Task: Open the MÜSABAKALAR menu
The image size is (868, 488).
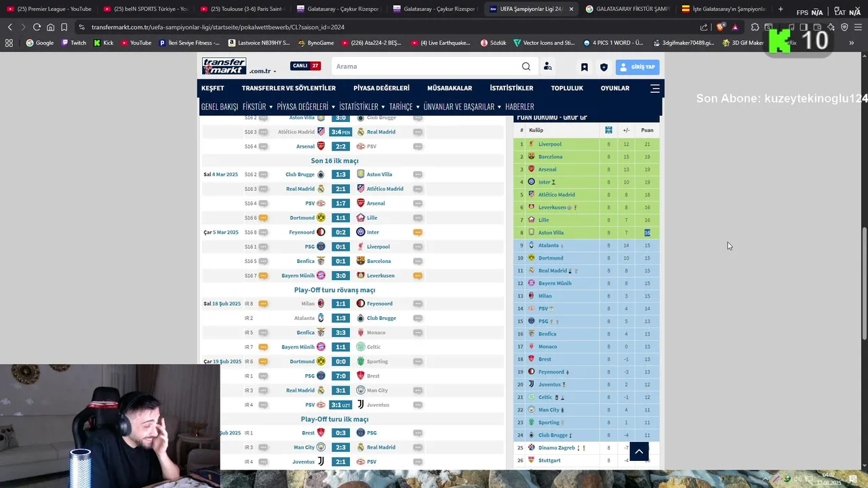Action: coord(450,88)
